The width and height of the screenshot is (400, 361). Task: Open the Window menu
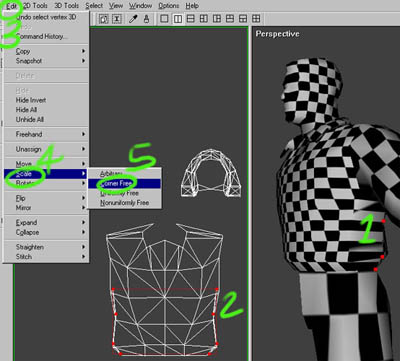pos(141,6)
